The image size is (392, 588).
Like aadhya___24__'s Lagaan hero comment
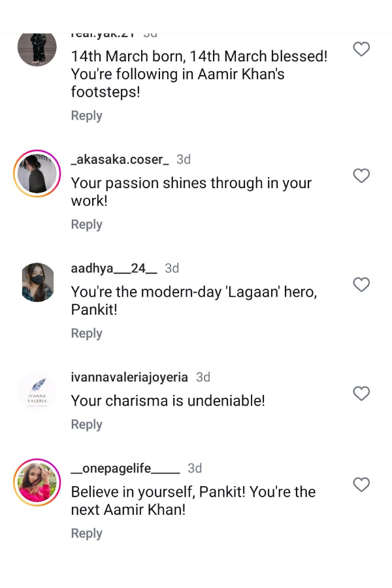click(361, 284)
